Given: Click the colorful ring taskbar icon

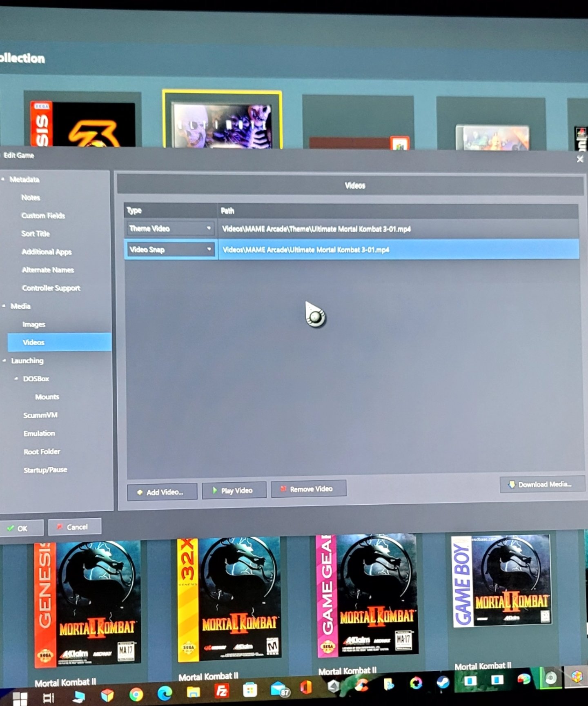Looking at the screenshot, I should pos(416,683).
